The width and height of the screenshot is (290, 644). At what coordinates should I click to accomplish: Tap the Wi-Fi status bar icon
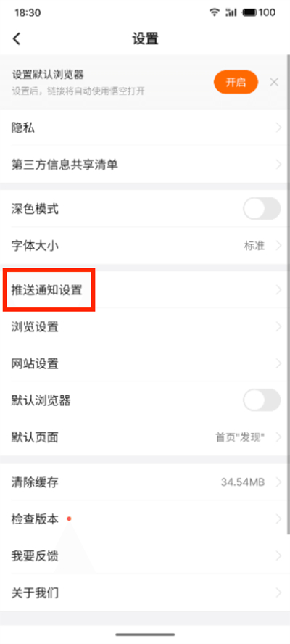[214, 12]
